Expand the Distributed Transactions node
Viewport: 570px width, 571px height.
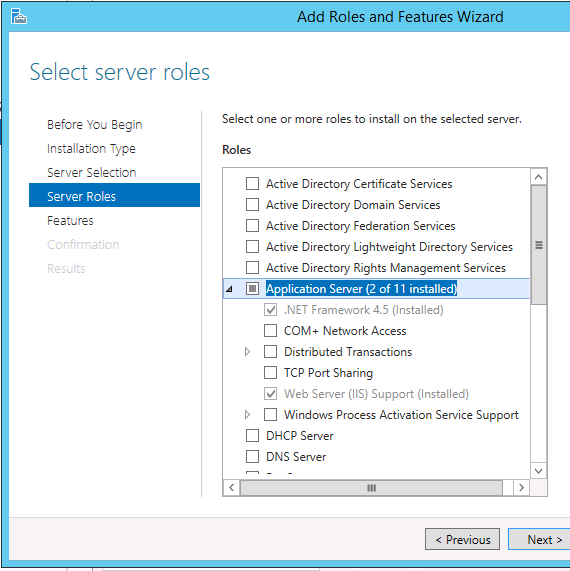(247, 352)
